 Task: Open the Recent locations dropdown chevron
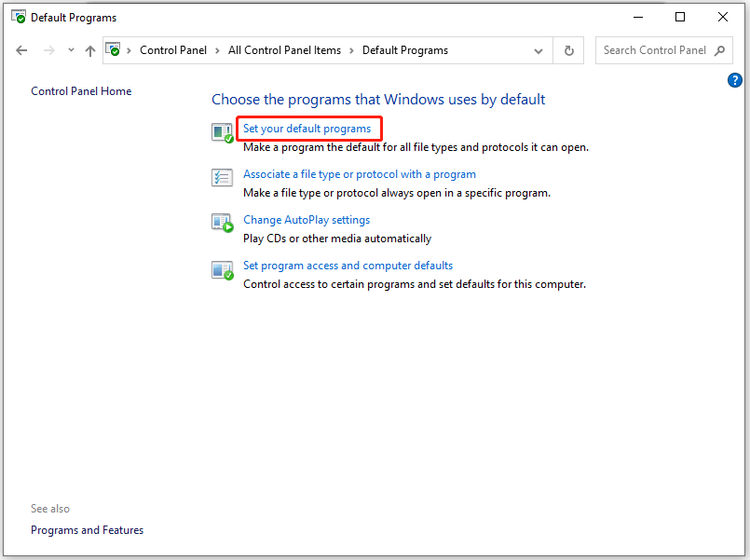click(71, 49)
